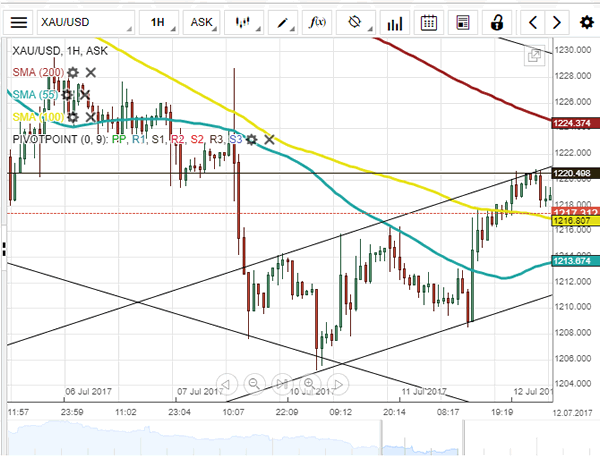
Task: Zoom out with magnifier minus button
Action: (x=254, y=384)
